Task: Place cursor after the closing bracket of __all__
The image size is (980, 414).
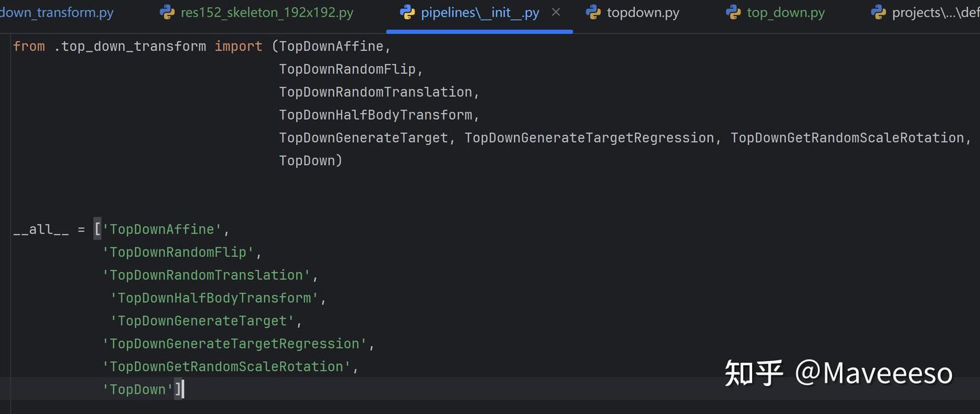Action: pos(182,389)
